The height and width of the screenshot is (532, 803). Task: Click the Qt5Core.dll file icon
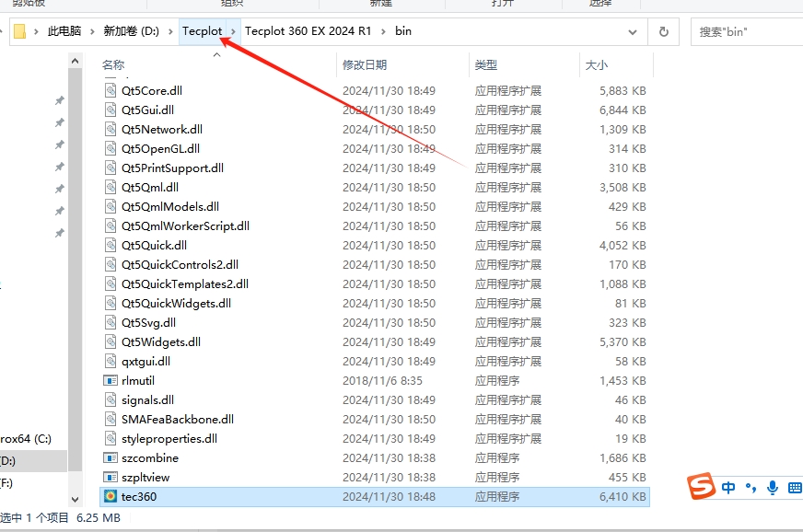pyautogui.click(x=111, y=91)
